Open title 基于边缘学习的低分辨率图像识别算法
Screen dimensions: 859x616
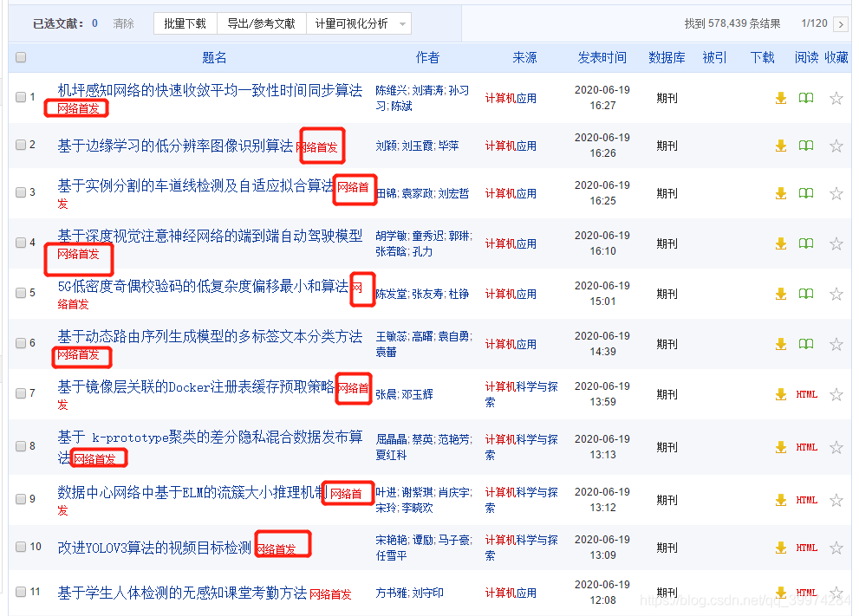coord(175,146)
